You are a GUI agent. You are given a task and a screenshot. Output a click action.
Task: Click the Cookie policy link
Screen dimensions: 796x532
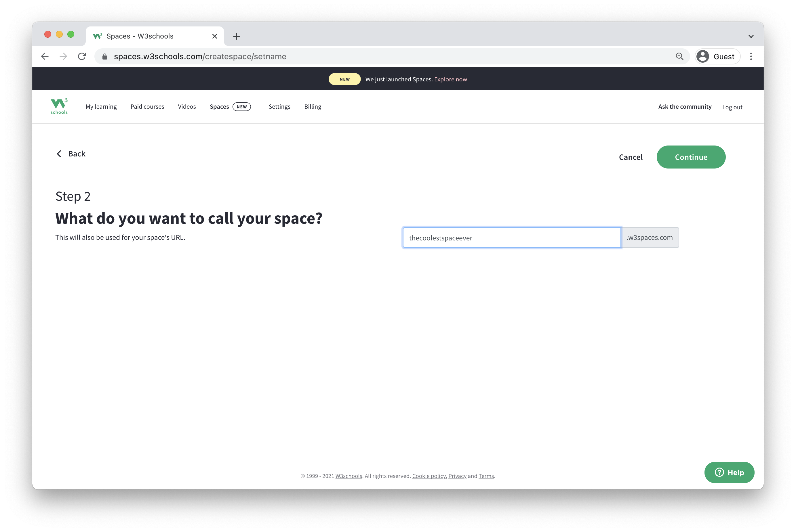click(428, 476)
